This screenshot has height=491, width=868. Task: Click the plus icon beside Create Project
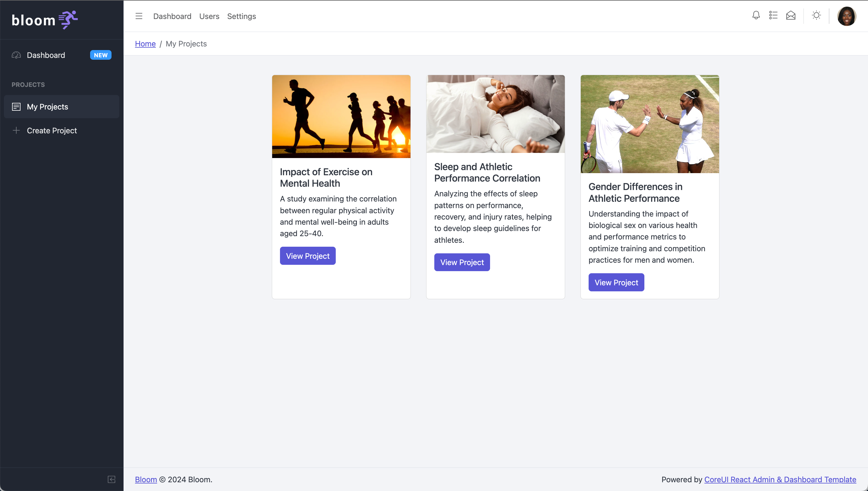pyautogui.click(x=16, y=131)
